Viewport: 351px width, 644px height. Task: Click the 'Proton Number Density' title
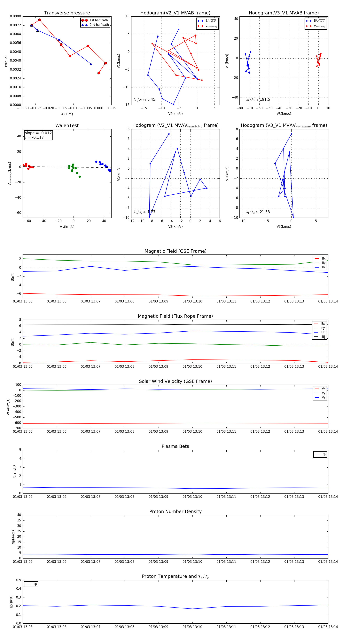coord(175,511)
